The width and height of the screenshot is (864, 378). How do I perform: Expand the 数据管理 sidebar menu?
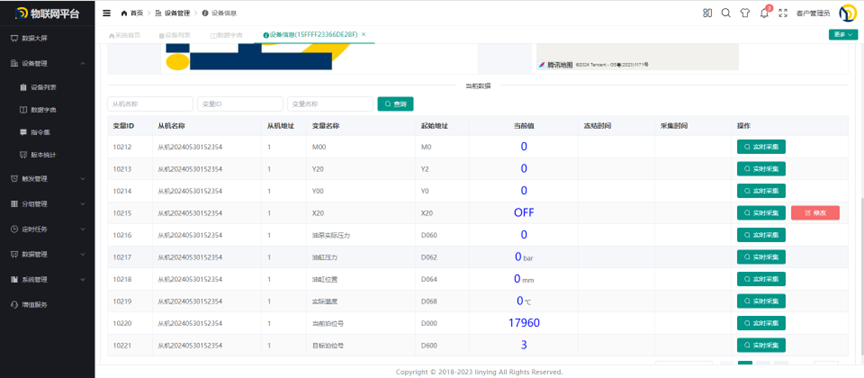pyautogui.click(x=47, y=255)
